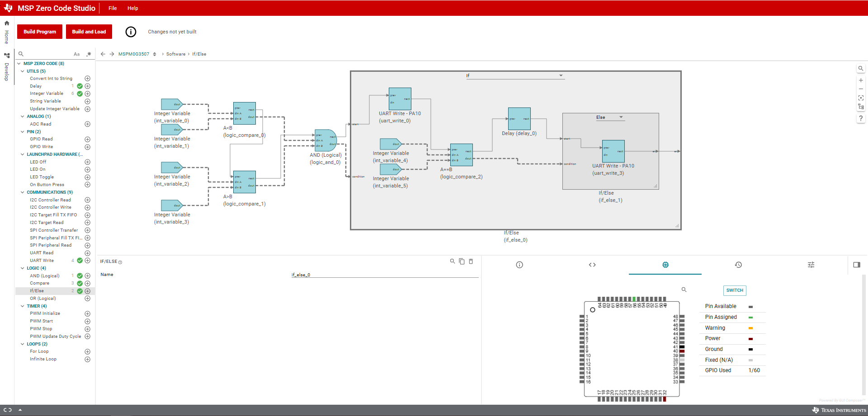The image size is (868, 416).
Task: Open the File menu
Action: pyautogui.click(x=113, y=8)
